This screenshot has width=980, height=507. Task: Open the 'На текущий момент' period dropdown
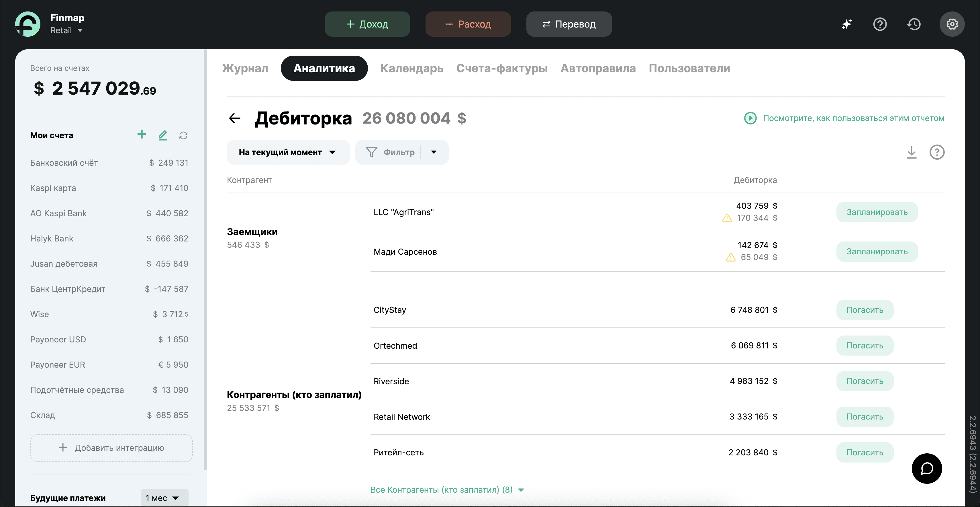tap(288, 152)
